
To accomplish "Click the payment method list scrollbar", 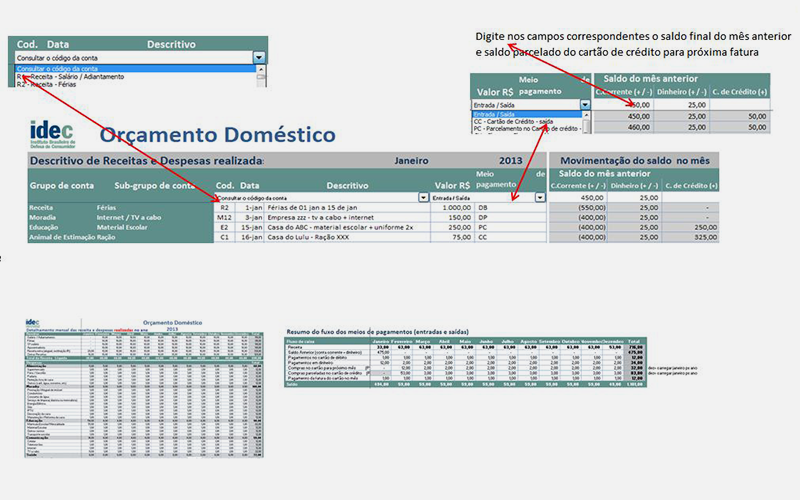I will (585, 121).
